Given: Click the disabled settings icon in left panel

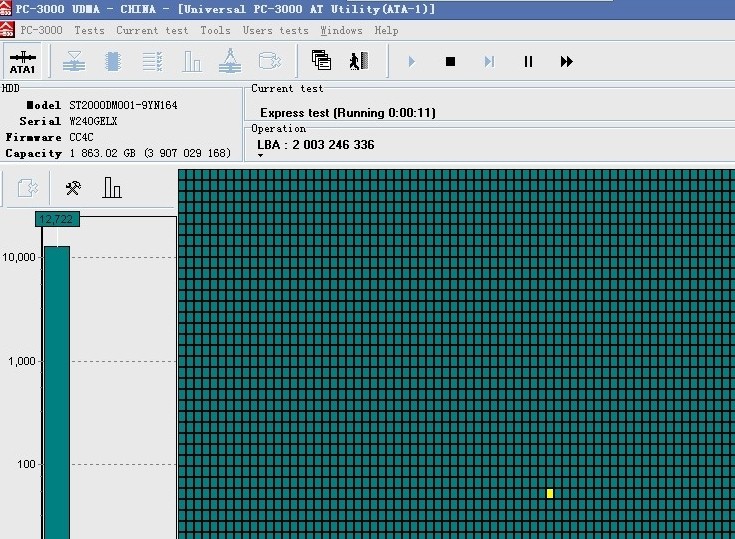Looking at the screenshot, I should (27, 188).
